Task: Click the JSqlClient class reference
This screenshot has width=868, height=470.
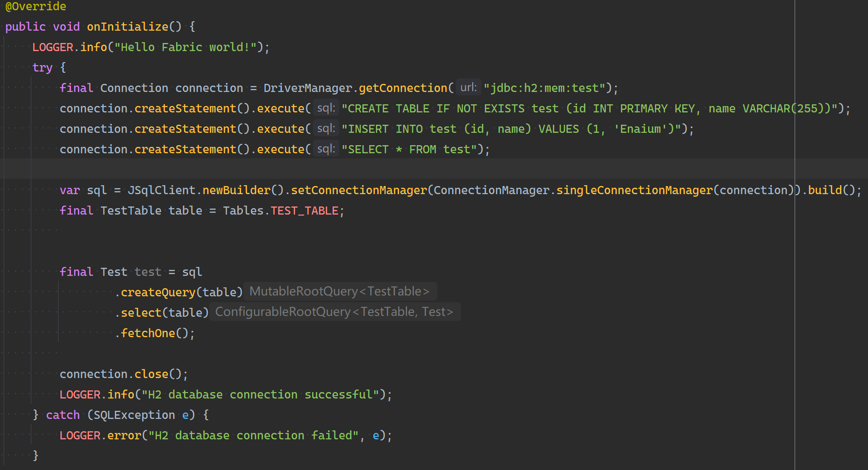Action: point(161,190)
